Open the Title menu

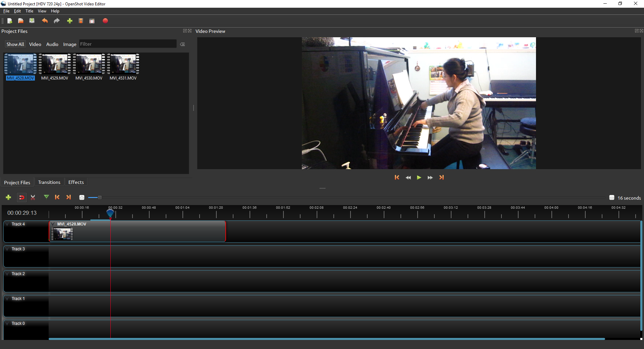[x=30, y=11]
